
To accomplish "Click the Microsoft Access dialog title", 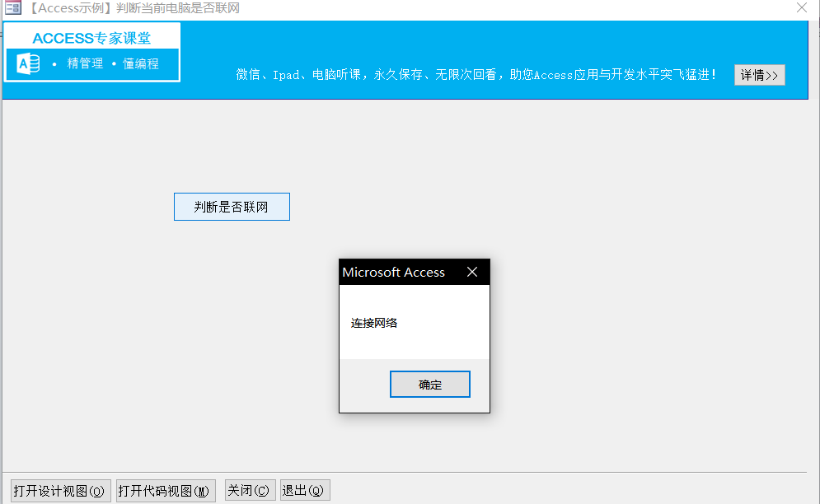I will point(393,273).
